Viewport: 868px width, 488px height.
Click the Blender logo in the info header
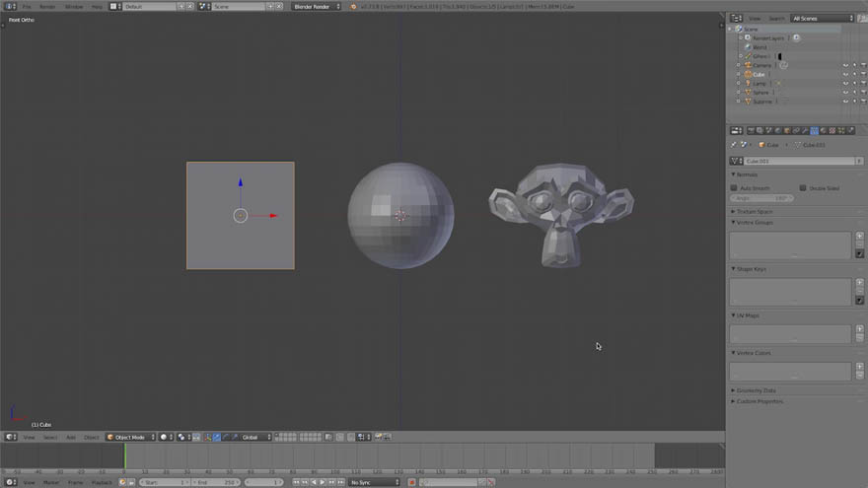353,7
